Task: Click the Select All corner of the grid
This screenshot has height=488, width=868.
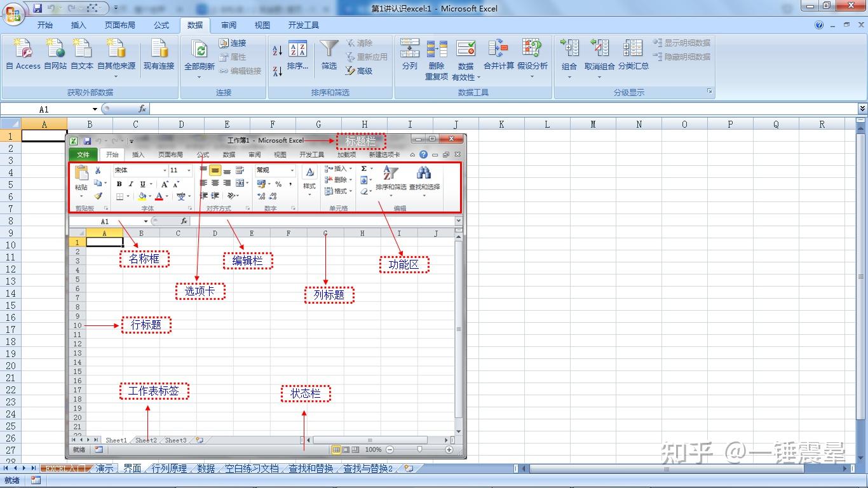Action: [11, 125]
